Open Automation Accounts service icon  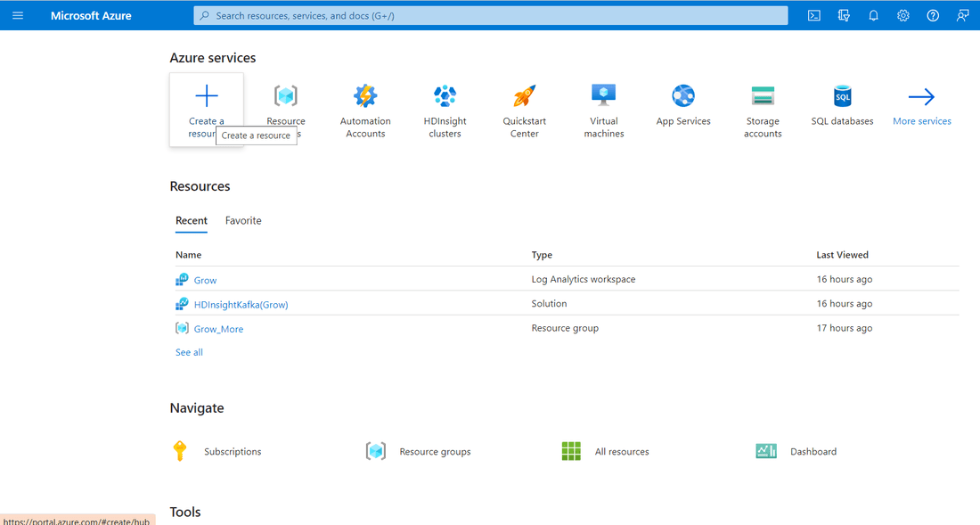(365, 96)
